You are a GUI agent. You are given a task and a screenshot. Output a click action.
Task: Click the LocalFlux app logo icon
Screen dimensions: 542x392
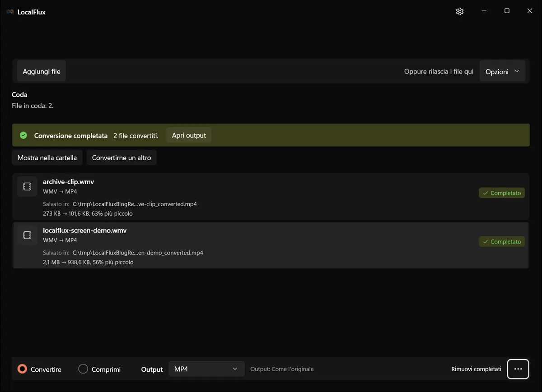coord(10,12)
